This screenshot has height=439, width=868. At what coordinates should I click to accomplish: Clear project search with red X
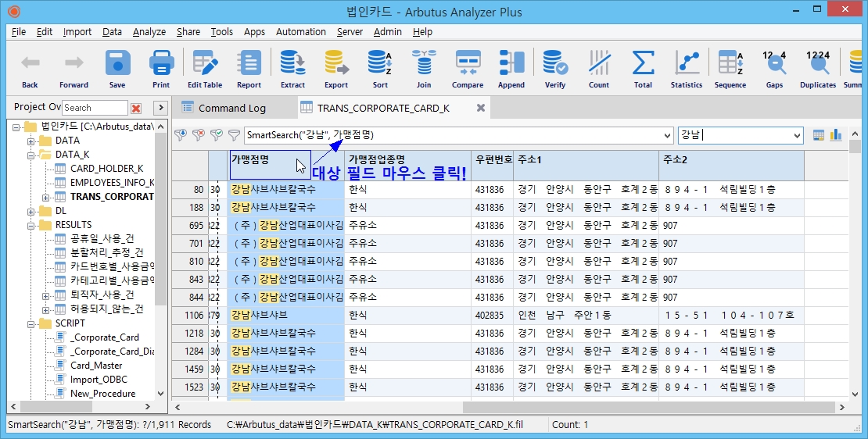click(135, 108)
